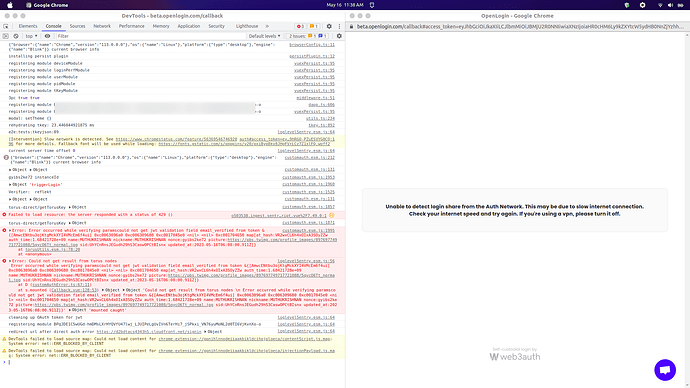Click the date and time in the top bar

pos(345,5)
